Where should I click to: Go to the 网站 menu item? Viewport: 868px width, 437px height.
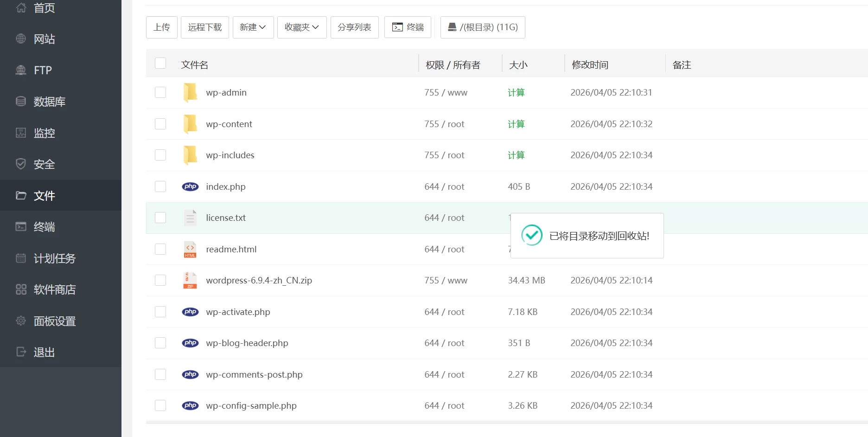click(44, 39)
